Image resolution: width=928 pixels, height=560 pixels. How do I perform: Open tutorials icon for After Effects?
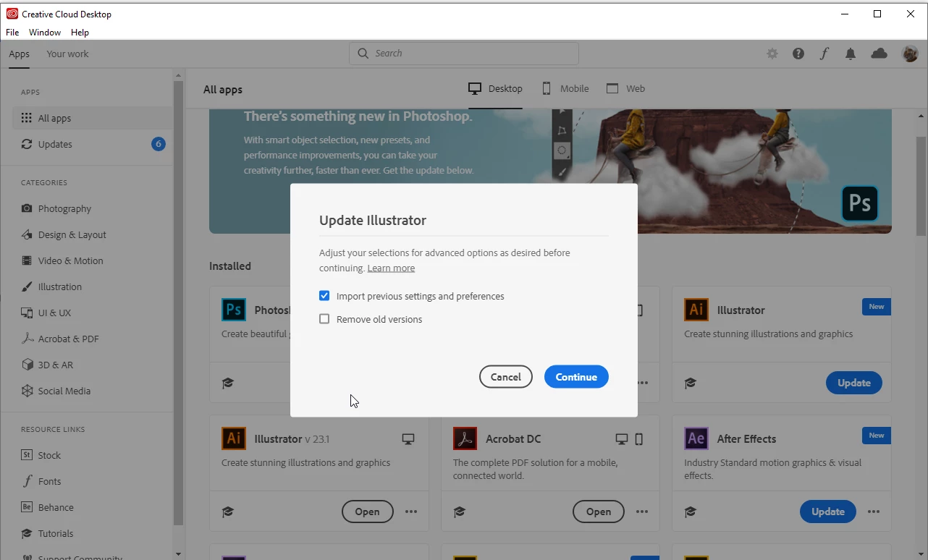tap(691, 512)
